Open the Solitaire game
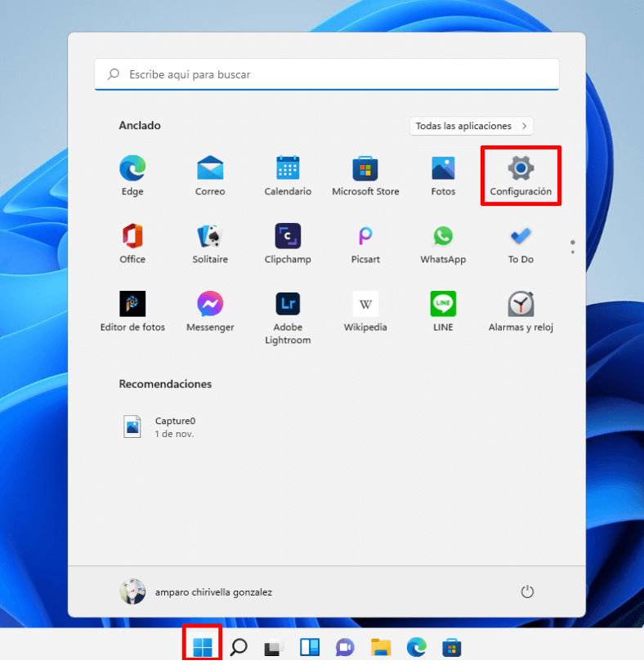 [x=210, y=243]
